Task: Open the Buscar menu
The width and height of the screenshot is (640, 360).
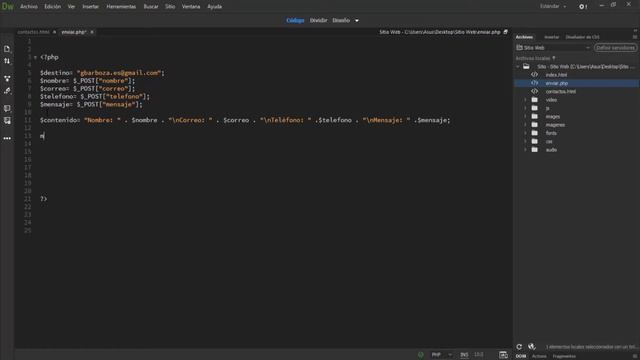Action: [x=151, y=7]
